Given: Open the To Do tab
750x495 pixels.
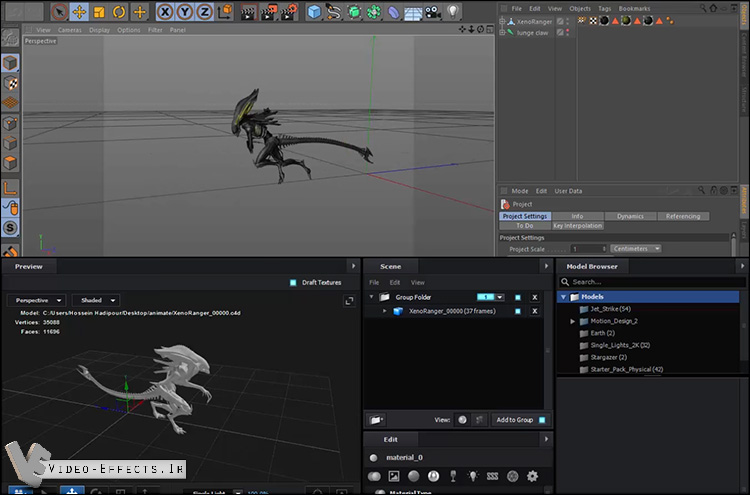Looking at the screenshot, I should click(x=525, y=226).
